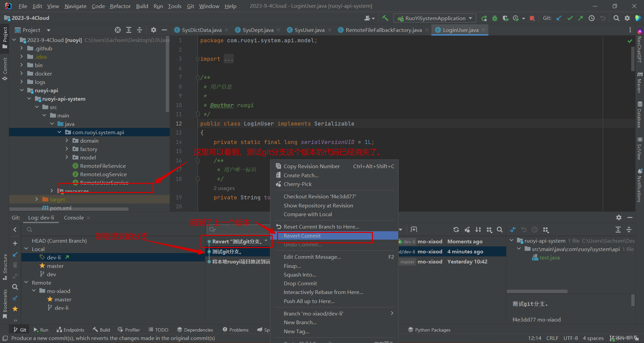Toggle mark favorite branch star in Git sidebar
644x343 pixels.
[x=15, y=309]
